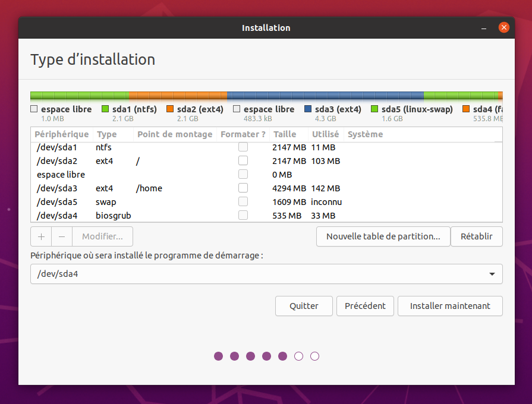Click the first green sda1 segment in partition bar

[80, 96]
